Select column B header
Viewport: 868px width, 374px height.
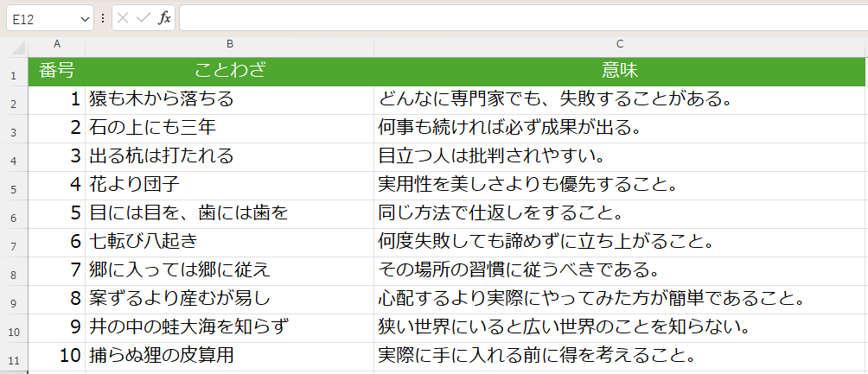[x=230, y=44]
